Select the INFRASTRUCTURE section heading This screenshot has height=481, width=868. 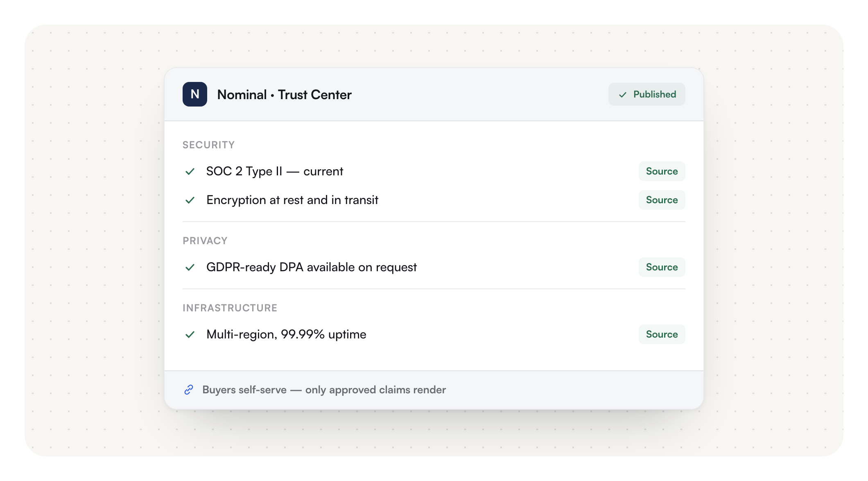(230, 308)
